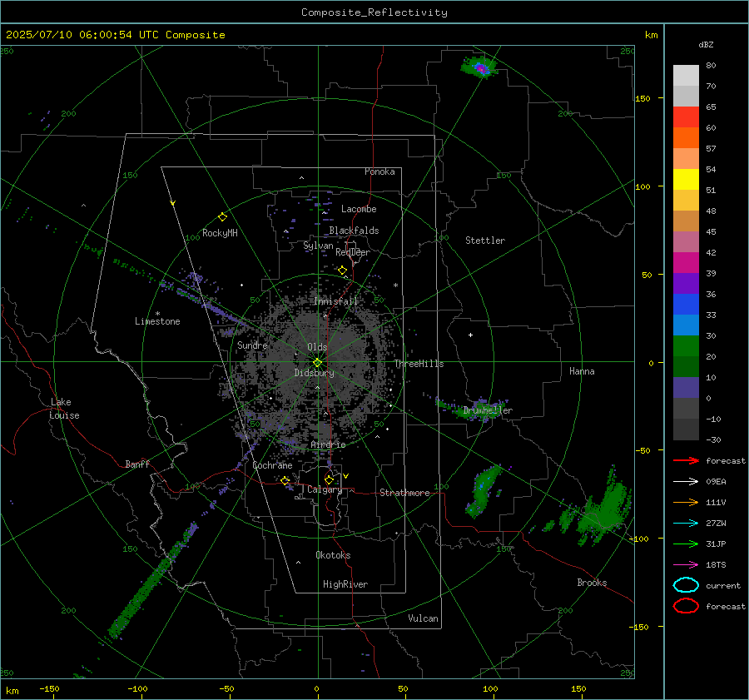Viewport: 749px width, 700px height.
Task: Click the green echo east of Strathmore
Action: [x=483, y=491]
